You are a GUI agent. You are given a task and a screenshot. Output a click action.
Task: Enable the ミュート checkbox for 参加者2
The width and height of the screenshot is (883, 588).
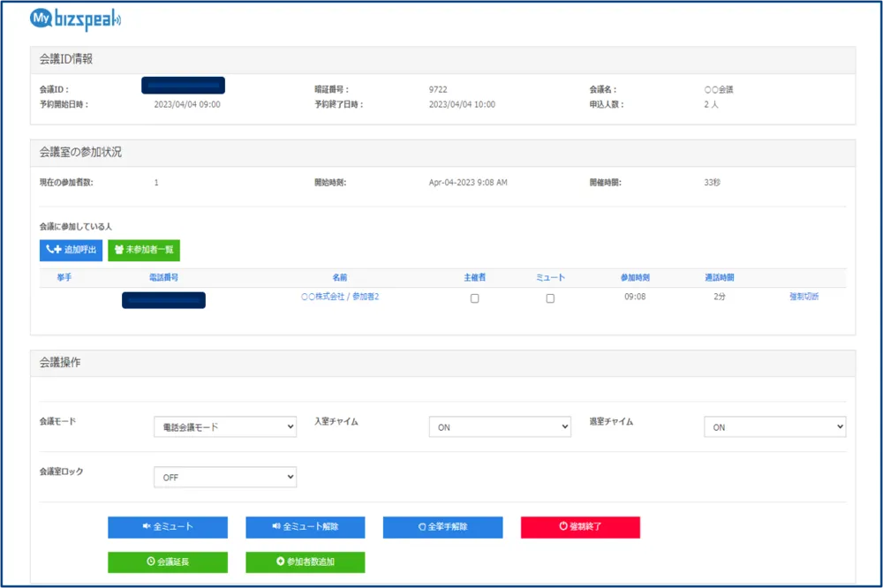tap(550, 298)
